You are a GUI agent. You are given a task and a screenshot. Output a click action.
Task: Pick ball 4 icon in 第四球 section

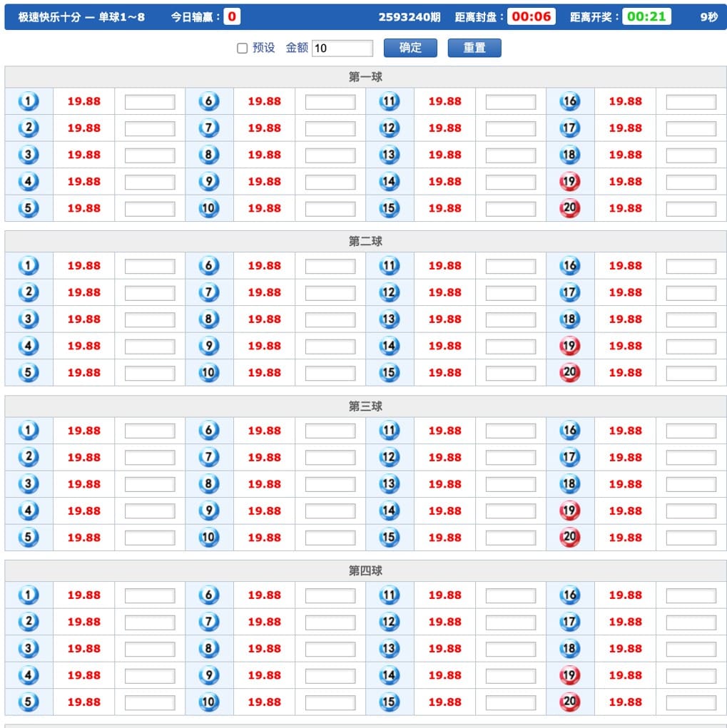29,675
